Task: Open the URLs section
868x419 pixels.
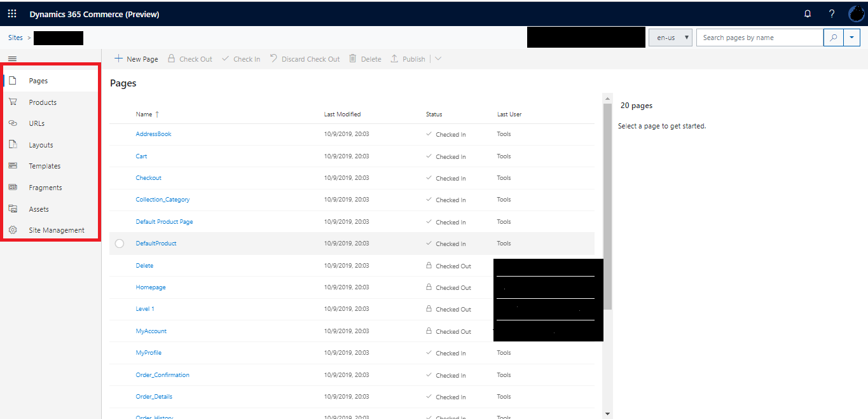Action: point(37,123)
